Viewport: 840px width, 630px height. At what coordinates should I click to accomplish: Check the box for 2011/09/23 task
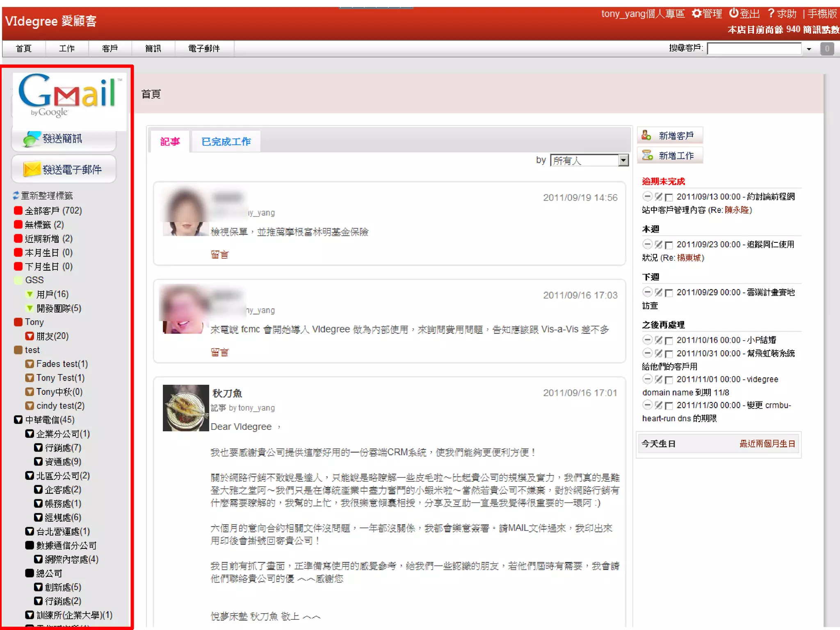click(x=669, y=245)
